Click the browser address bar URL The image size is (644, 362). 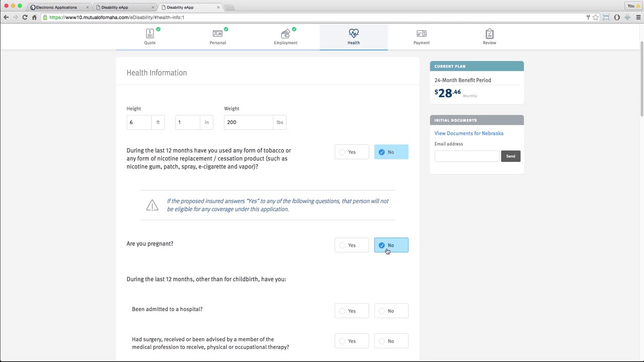tap(117, 17)
